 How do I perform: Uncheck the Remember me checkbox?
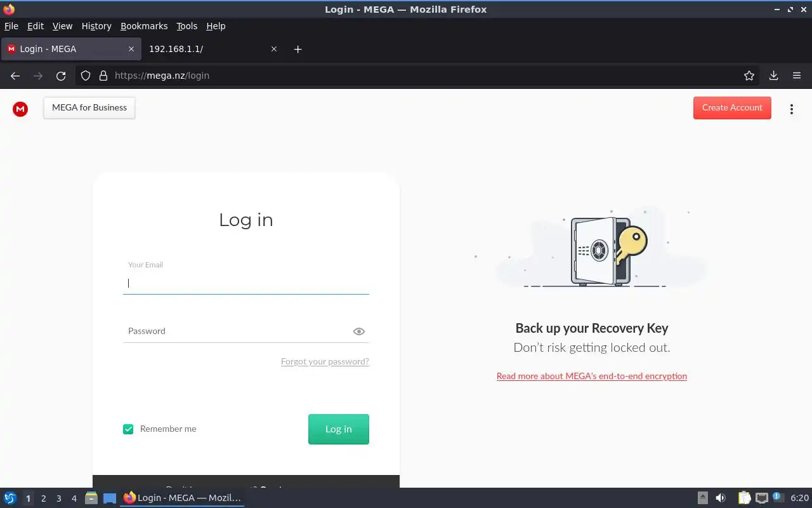[128, 429]
